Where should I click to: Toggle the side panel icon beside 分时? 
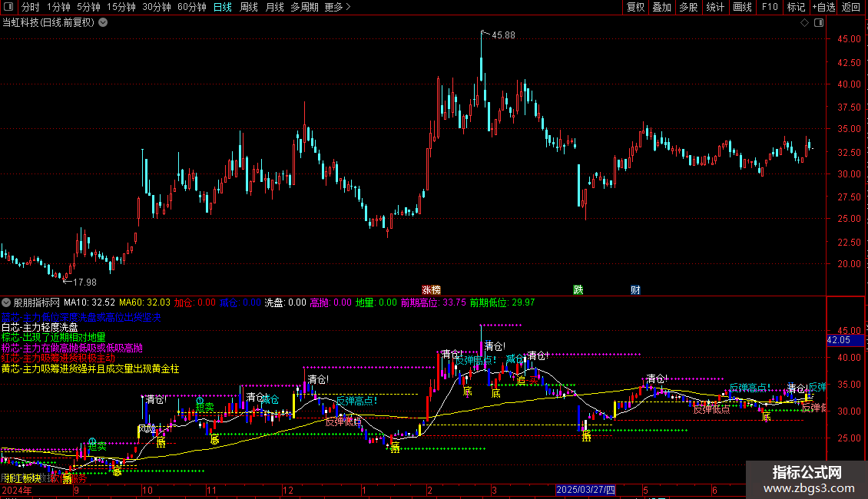click(8, 7)
